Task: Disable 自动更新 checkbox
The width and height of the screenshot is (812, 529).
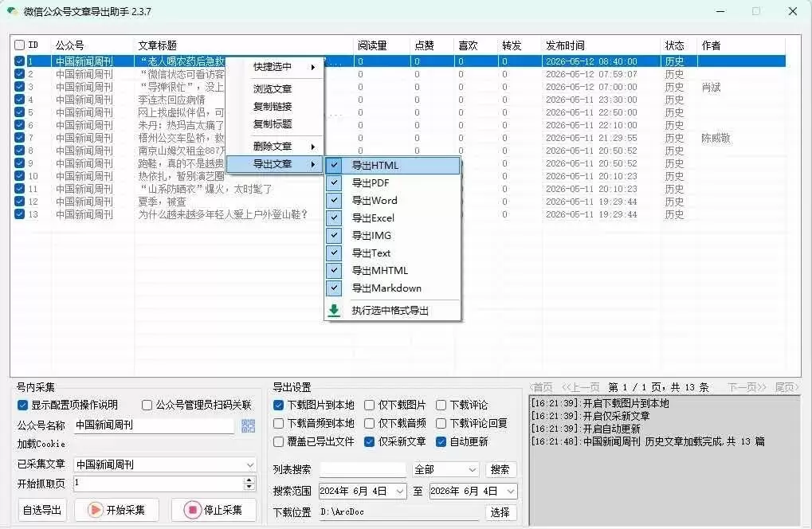Action: pyautogui.click(x=441, y=441)
